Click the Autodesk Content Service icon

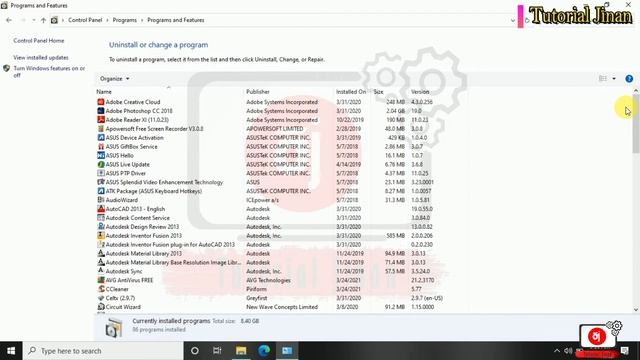click(101, 218)
